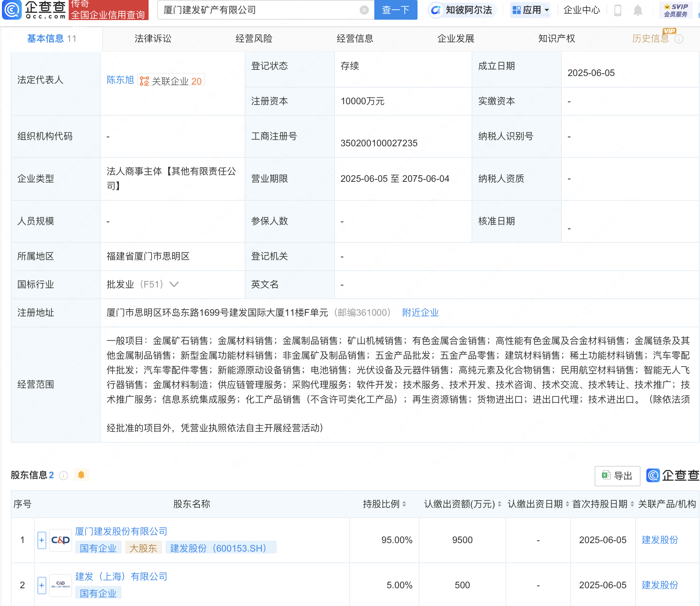Select 95.00% shareholding value
Viewport: 700px width, 606px height.
point(397,540)
